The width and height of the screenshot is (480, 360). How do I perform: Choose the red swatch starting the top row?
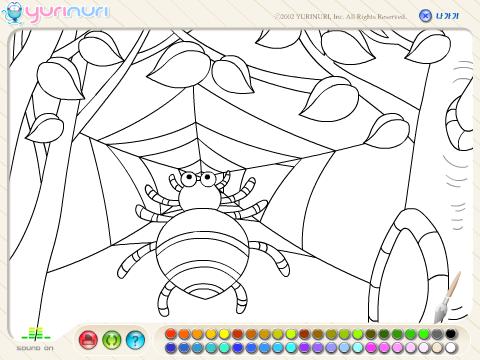(x=171, y=334)
